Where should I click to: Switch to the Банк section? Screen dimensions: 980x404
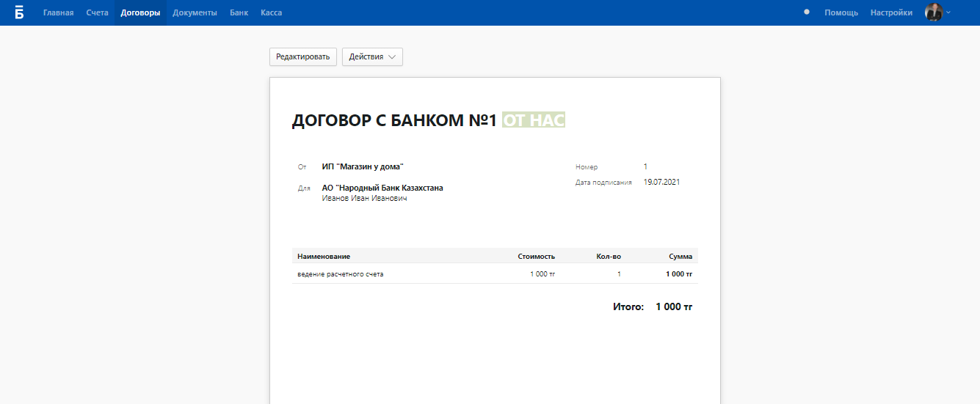coord(239,12)
